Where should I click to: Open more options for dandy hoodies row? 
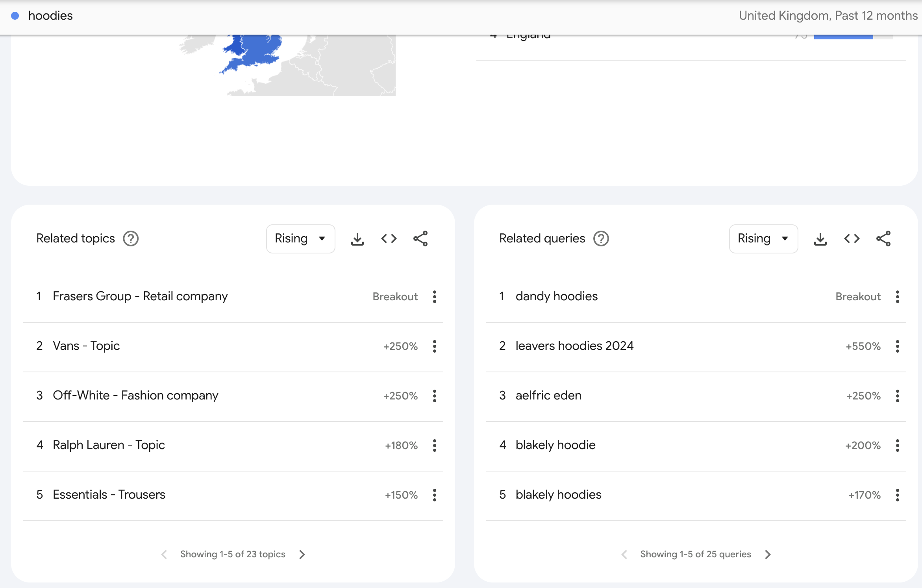point(898,297)
